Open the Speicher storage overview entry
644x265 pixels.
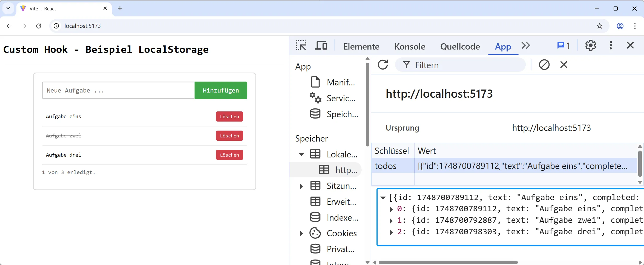pos(334,114)
